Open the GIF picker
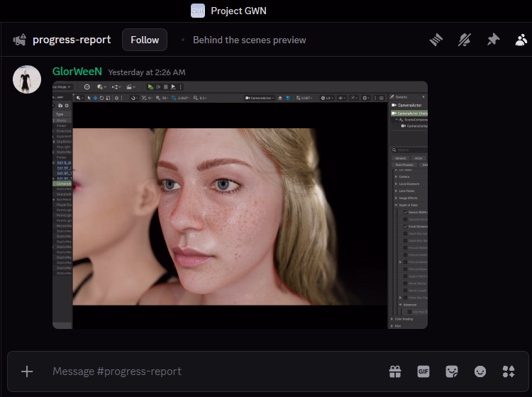The height and width of the screenshot is (397, 532). click(x=423, y=371)
